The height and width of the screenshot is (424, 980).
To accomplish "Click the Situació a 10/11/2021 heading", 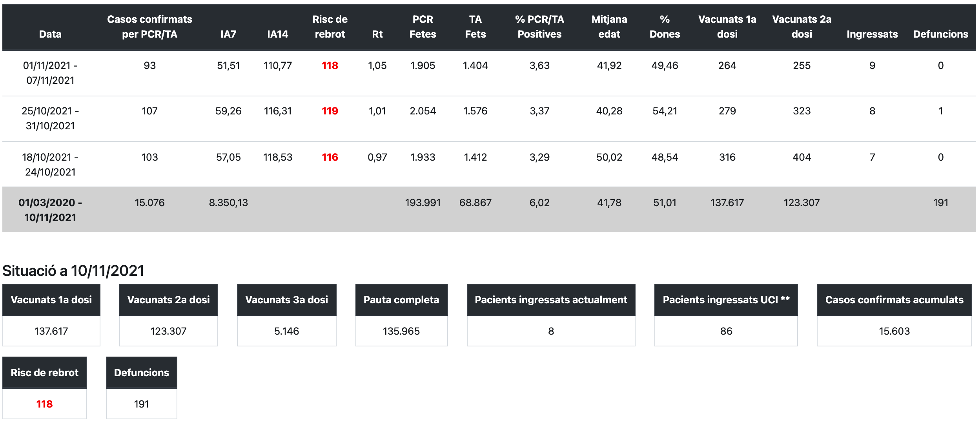I will (73, 271).
